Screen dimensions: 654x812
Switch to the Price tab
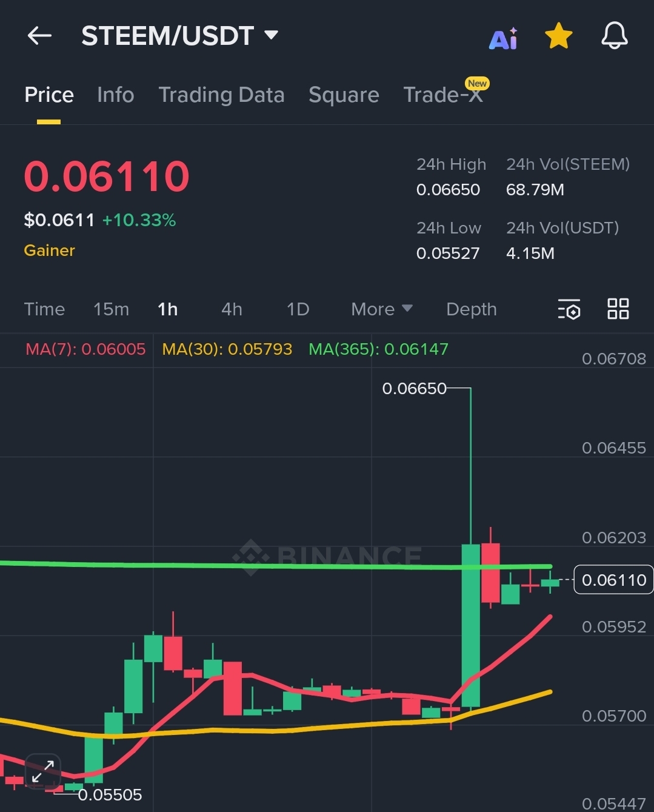pyautogui.click(x=49, y=95)
